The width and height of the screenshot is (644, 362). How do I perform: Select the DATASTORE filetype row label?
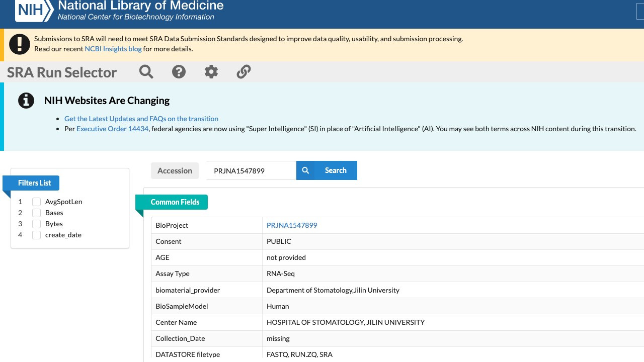[x=188, y=354]
